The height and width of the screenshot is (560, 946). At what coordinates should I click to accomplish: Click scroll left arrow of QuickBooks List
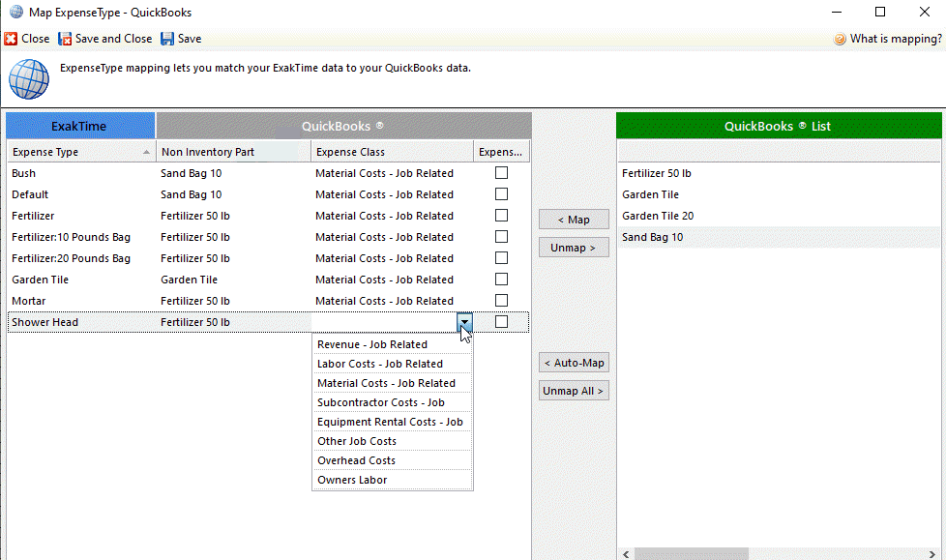[626, 554]
